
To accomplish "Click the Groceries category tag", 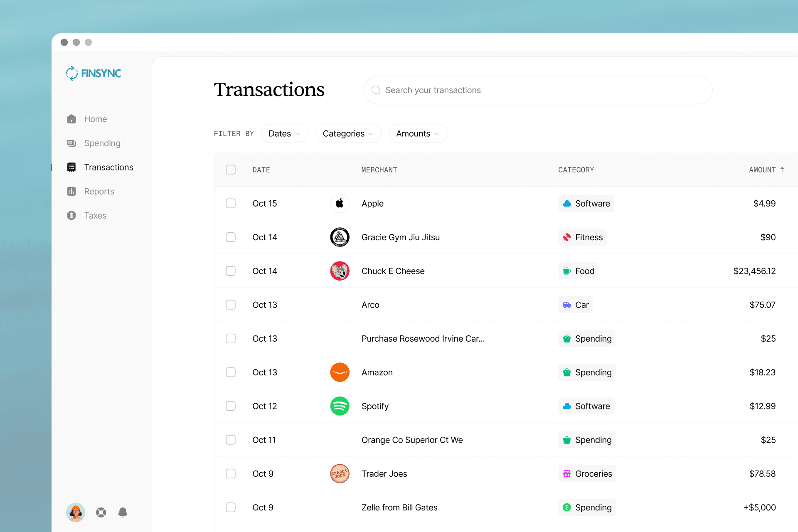I will point(587,474).
